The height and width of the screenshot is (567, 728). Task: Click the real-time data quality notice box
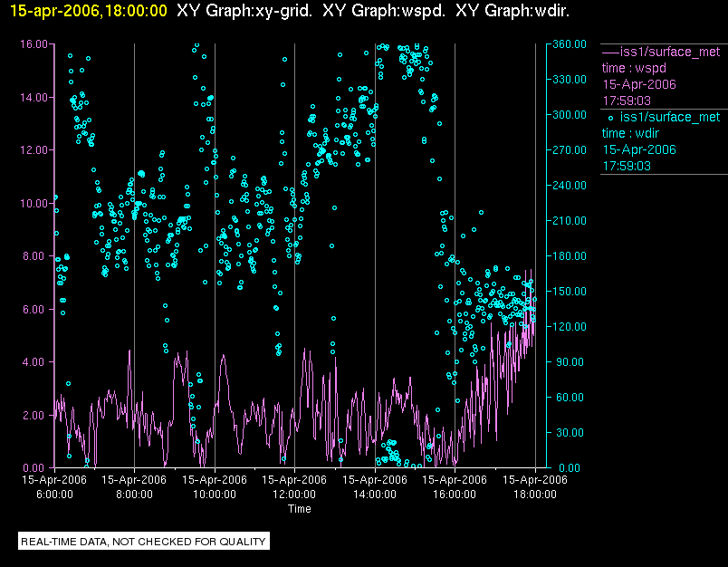click(144, 542)
